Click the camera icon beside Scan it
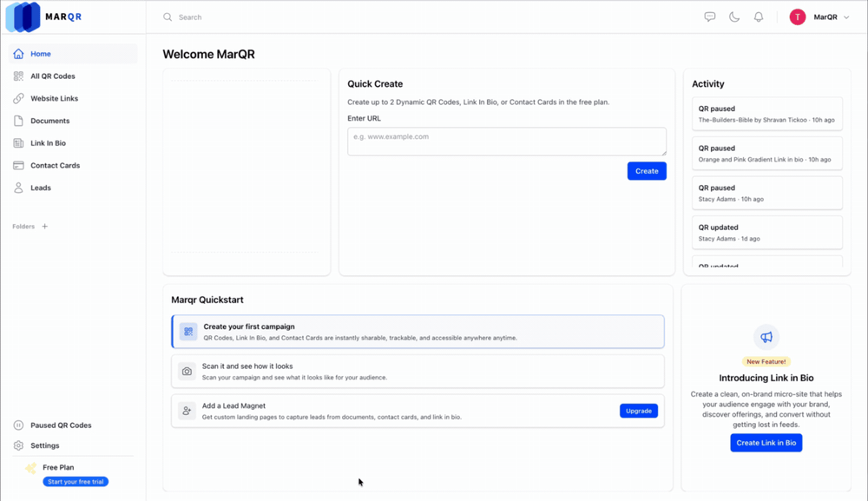The image size is (868, 501). (x=187, y=372)
